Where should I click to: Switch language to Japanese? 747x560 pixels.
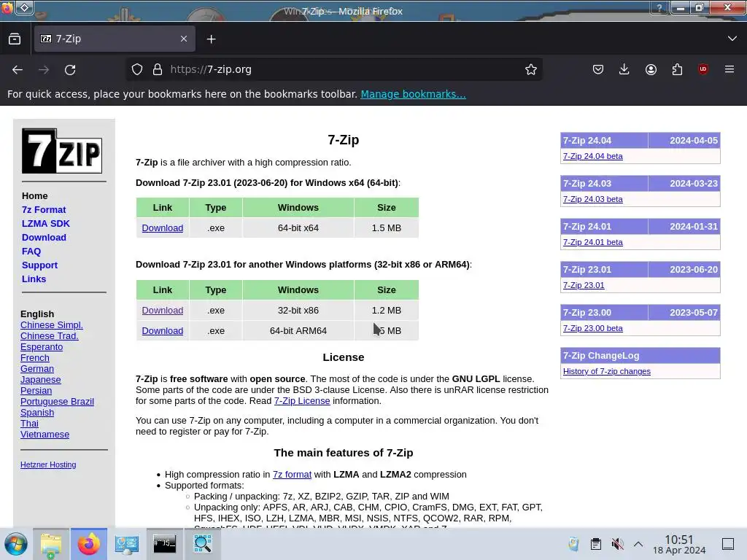[x=41, y=379]
